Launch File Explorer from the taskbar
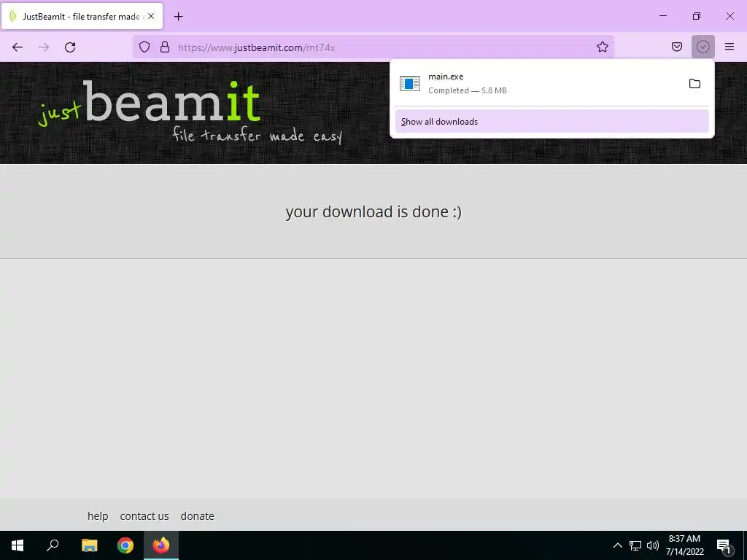The width and height of the screenshot is (747, 560). point(89,545)
